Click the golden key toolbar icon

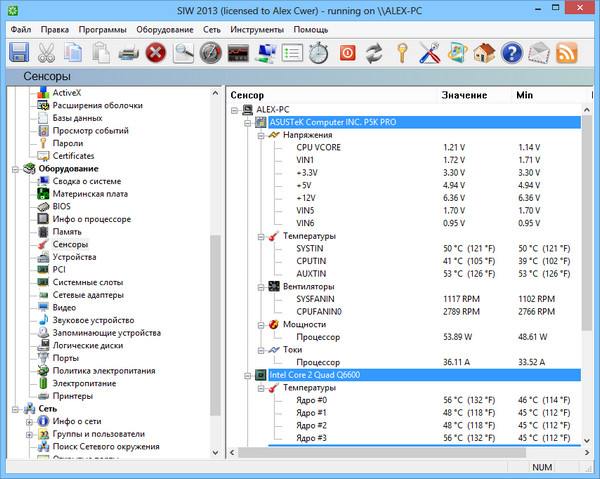[402, 52]
